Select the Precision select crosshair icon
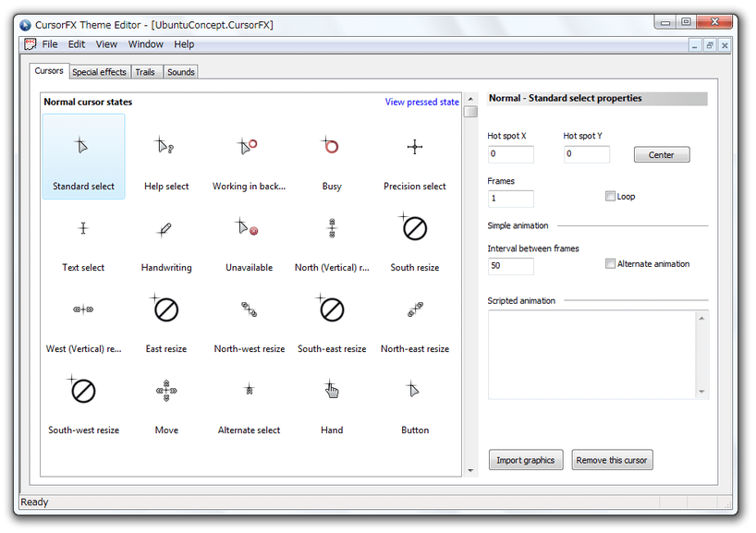756x533 pixels. [415, 147]
